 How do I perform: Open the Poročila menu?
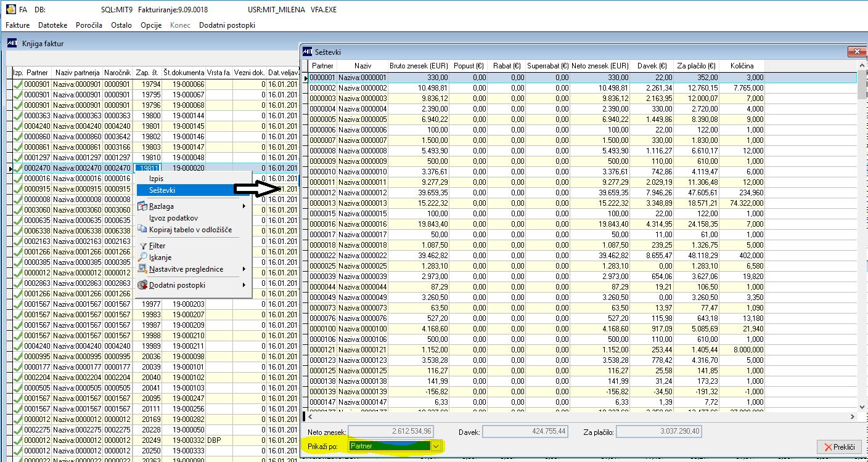coord(89,25)
